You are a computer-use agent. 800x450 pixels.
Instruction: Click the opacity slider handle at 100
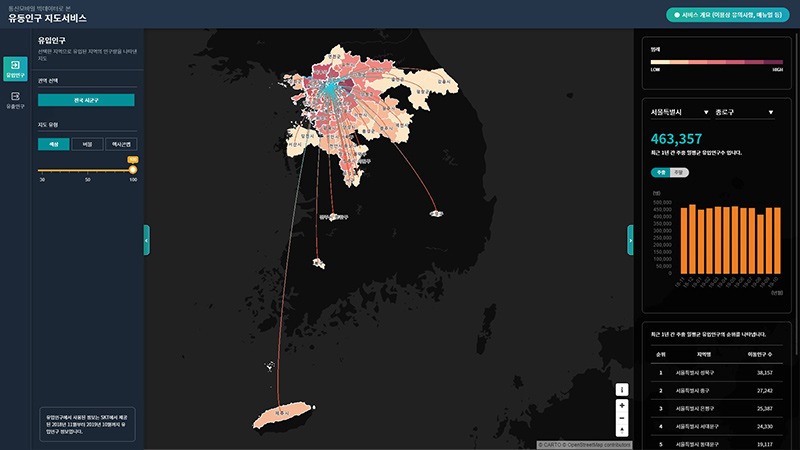click(133, 169)
